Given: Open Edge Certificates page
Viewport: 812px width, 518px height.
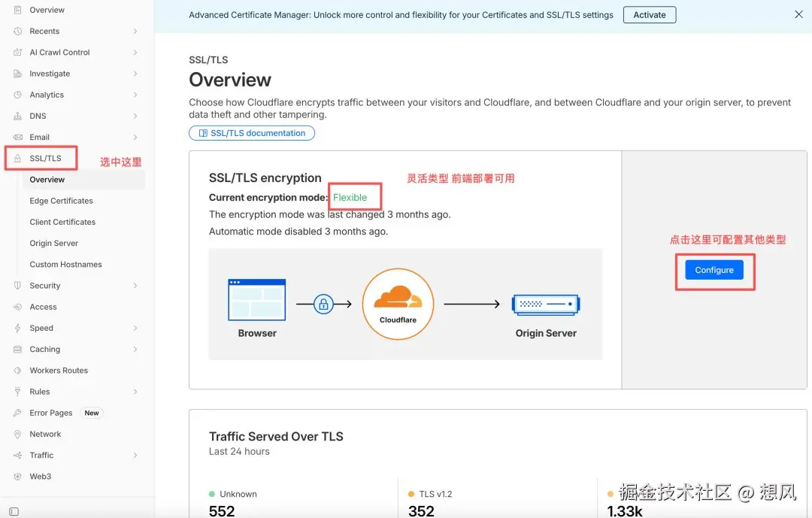Looking at the screenshot, I should pos(61,201).
